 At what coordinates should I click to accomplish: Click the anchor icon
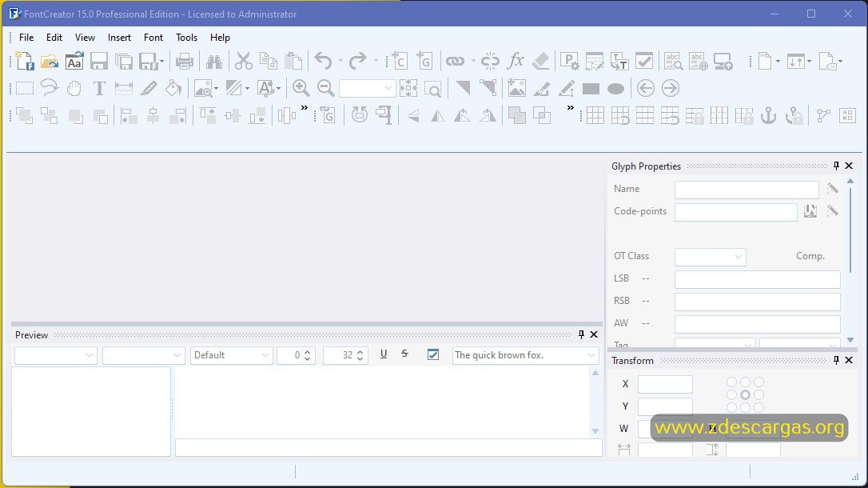click(x=768, y=116)
